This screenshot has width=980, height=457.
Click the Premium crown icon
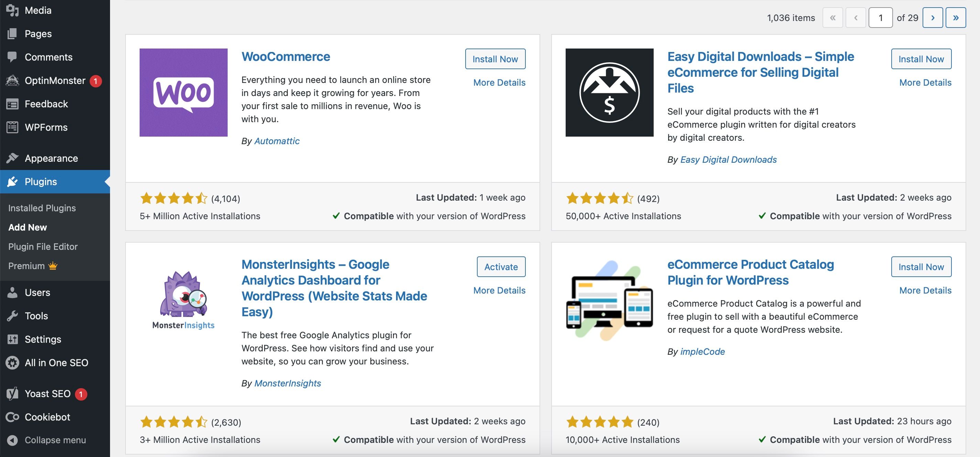53,265
